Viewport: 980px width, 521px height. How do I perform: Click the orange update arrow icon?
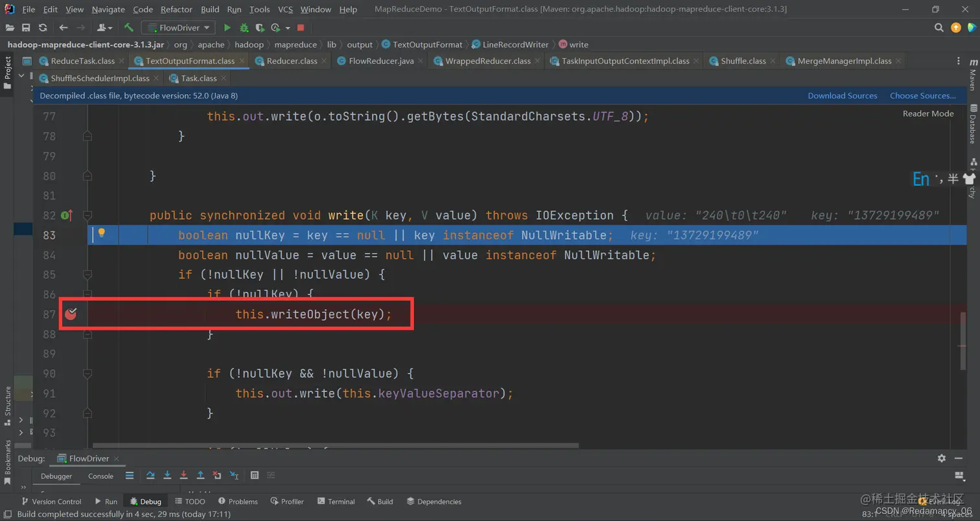coord(956,28)
